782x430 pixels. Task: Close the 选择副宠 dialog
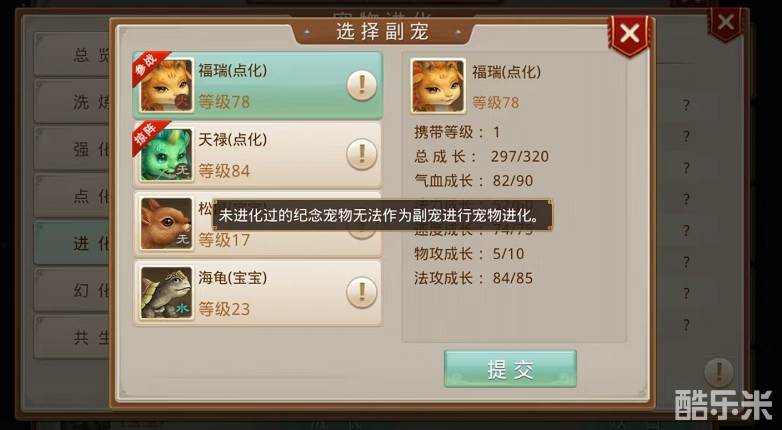tap(630, 34)
